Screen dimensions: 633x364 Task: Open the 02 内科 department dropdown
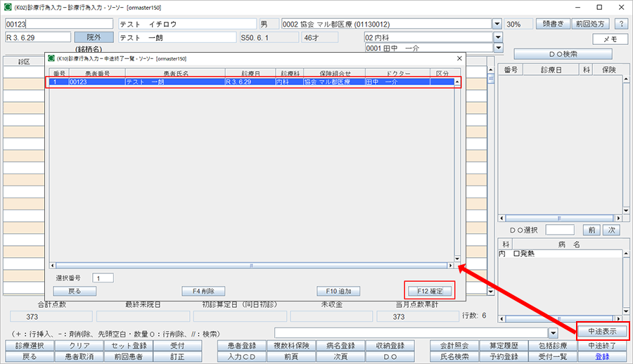click(499, 37)
